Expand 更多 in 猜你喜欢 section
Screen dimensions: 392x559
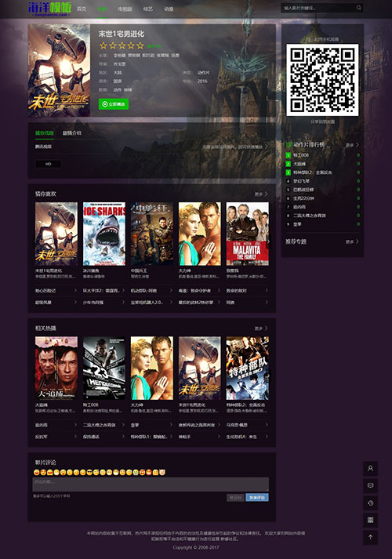261,194
